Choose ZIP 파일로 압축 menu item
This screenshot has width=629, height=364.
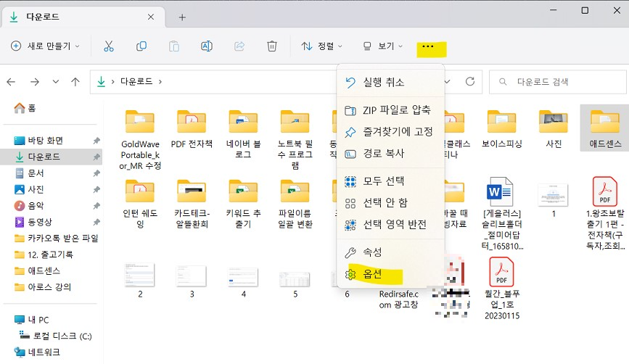pos(391,109)
